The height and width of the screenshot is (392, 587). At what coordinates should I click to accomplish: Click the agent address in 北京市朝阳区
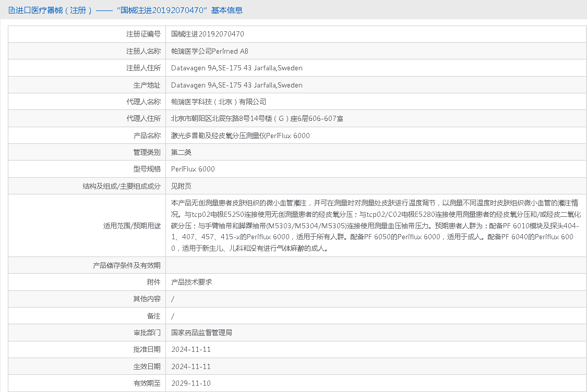pyautogui.click(x=257, y=119)
